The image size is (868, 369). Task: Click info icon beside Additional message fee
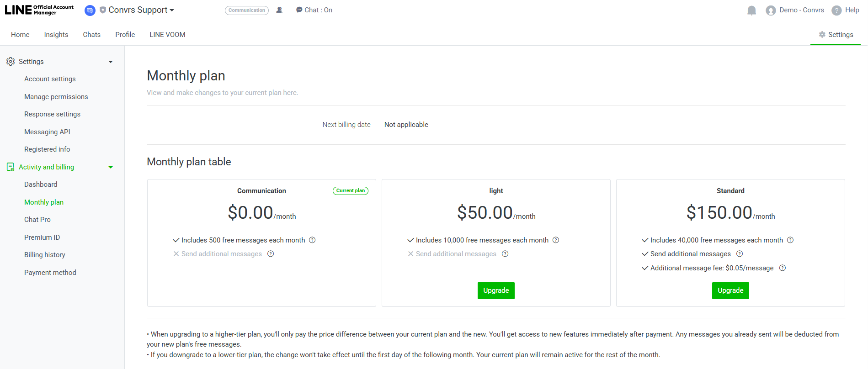point(783,268)
